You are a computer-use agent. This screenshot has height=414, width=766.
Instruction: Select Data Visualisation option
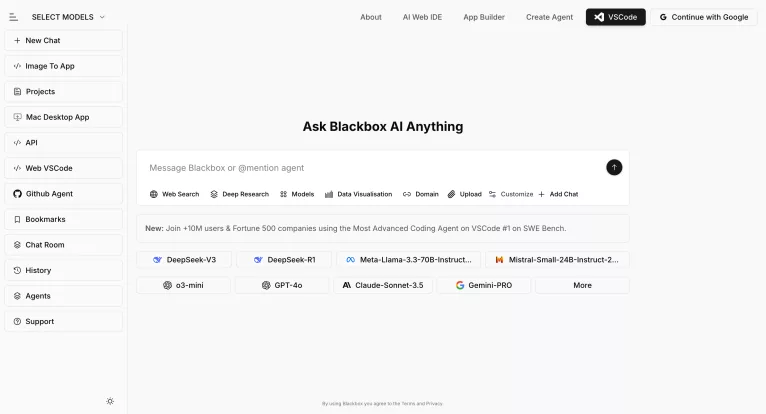point(359,194)
